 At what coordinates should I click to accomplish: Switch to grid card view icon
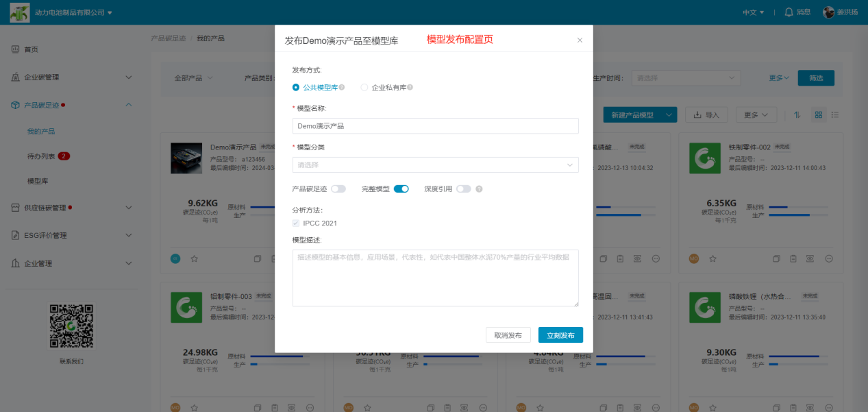(818, 115)
